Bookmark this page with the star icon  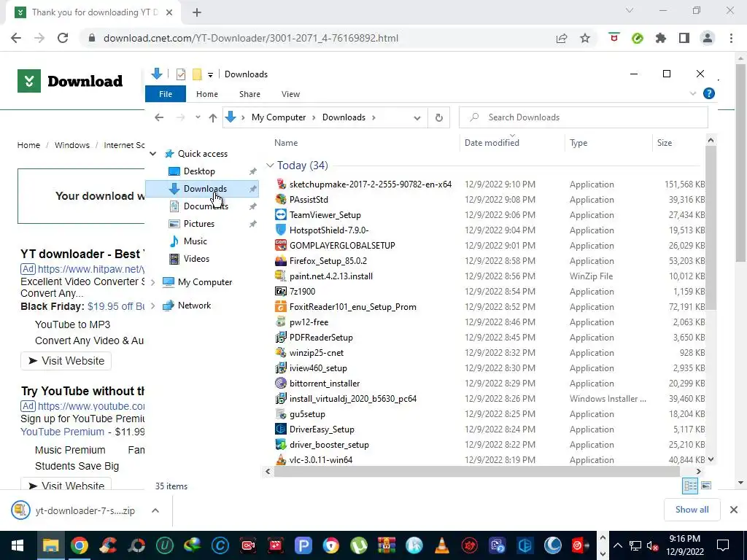pos(585,38)
